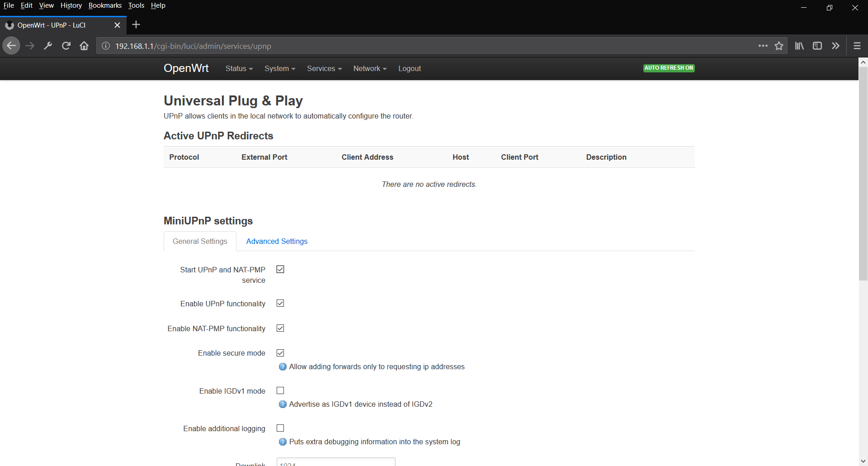
Task: Toggle AUTO REFRESH ON button
Action: [x=669, y=68]
